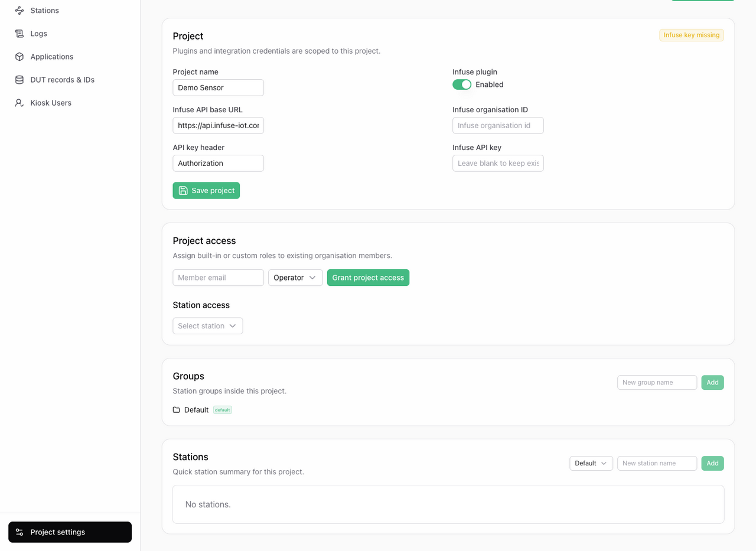The width and height of the screenshot is (756, 551).
Task: Disable the Infuse plugin toggle
Action: tap(462, 84)
